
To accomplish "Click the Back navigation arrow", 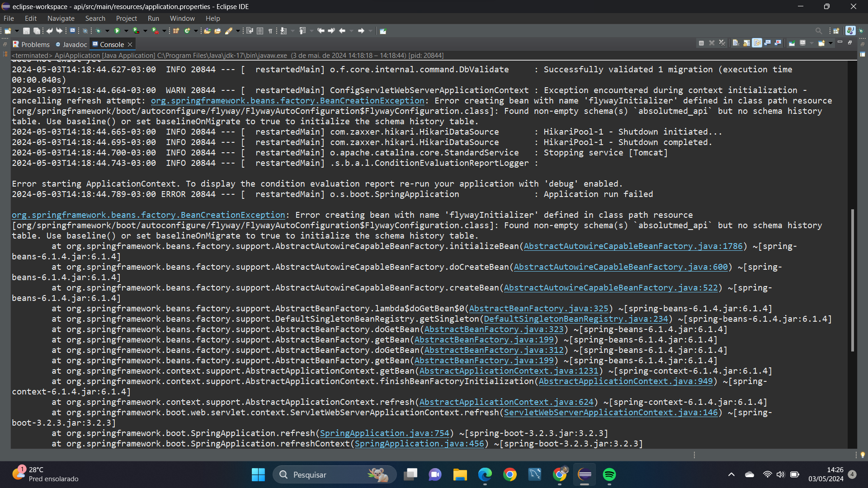I will [x=342, y=31].
